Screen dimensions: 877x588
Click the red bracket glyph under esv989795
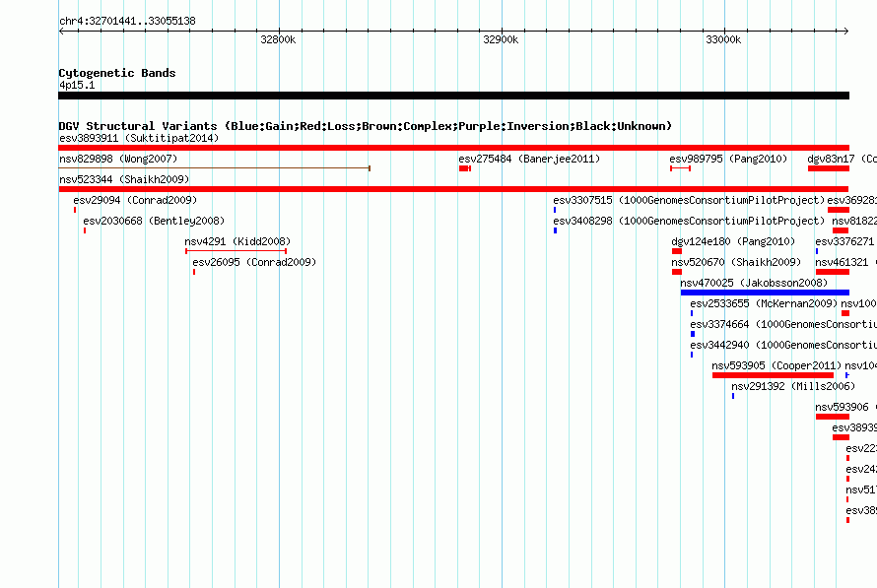[x=680, y=168]
